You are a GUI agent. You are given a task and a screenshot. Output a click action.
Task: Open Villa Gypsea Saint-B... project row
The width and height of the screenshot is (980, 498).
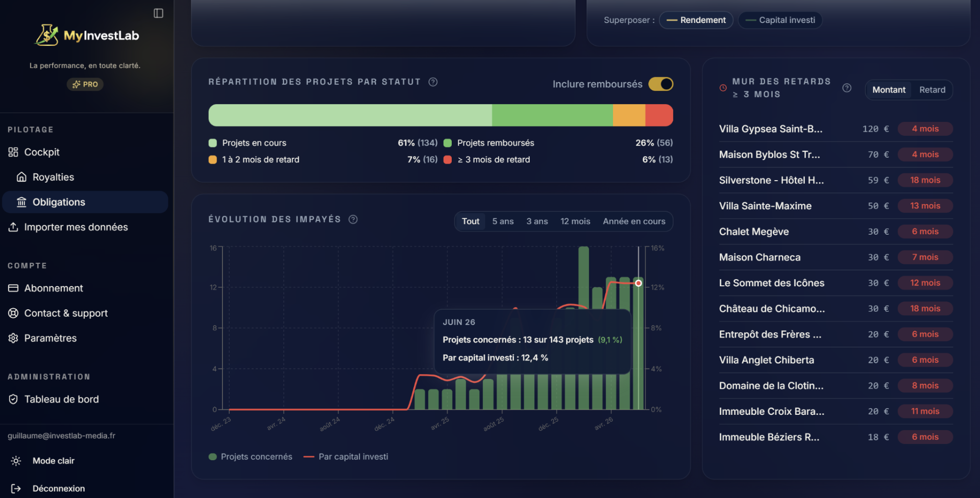click(x=836, y=129)
